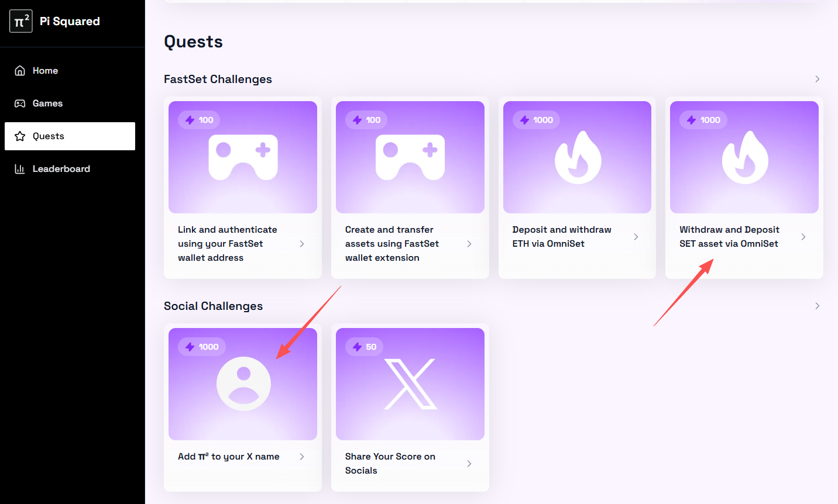This screenshot has height=504, width=838.
Task: Go to Leaderboard in the sidebar
Action: pos(62,168)
